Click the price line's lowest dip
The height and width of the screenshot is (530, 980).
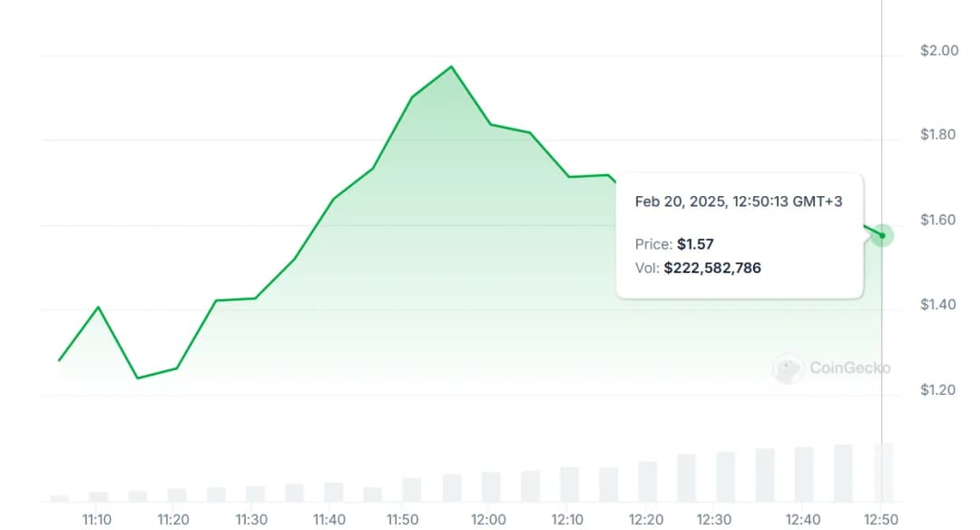(137, 378)
